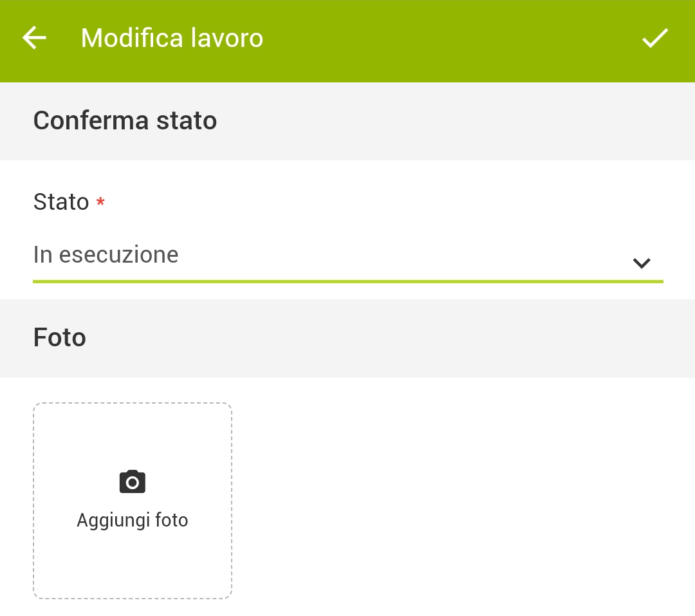Select the "Conferma stato" section header

pos(125,121)
